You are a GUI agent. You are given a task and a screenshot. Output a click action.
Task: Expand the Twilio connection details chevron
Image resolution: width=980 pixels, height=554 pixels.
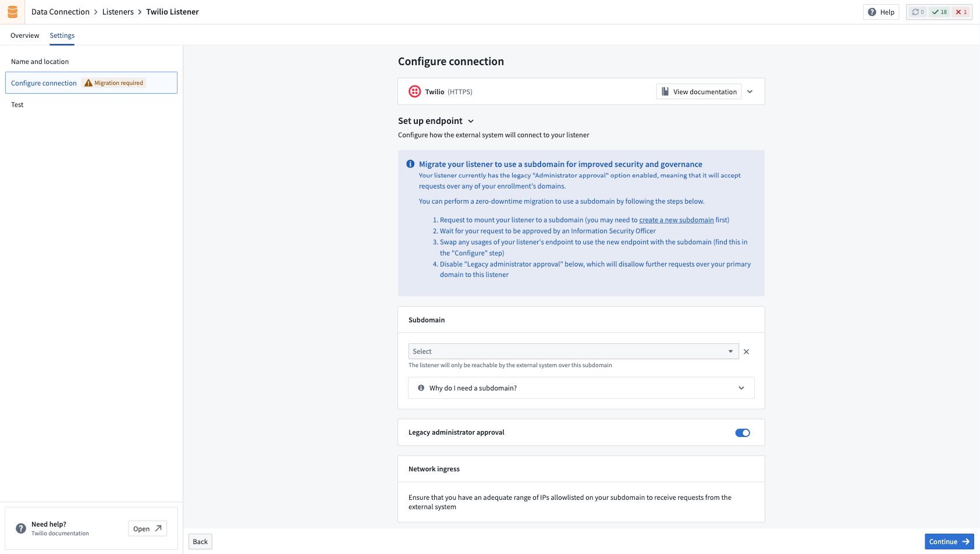pos(750,91)
